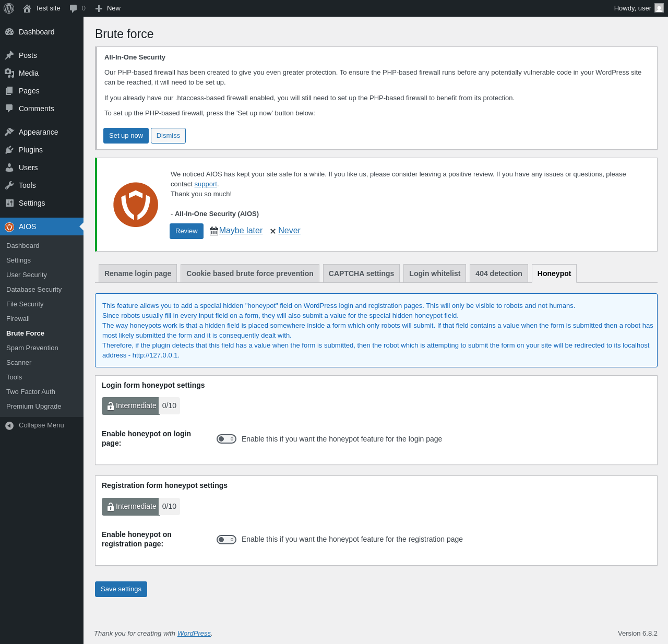Screen dimensions: 668x644
Task: Click the Tools wrench icon
Action: pyautogui.click(x=9, y=185)
